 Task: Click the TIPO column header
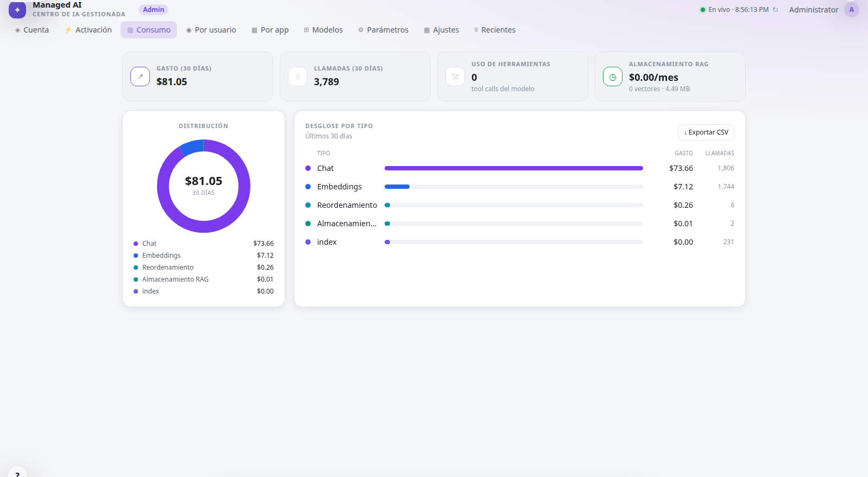click(x=323, y=153)
